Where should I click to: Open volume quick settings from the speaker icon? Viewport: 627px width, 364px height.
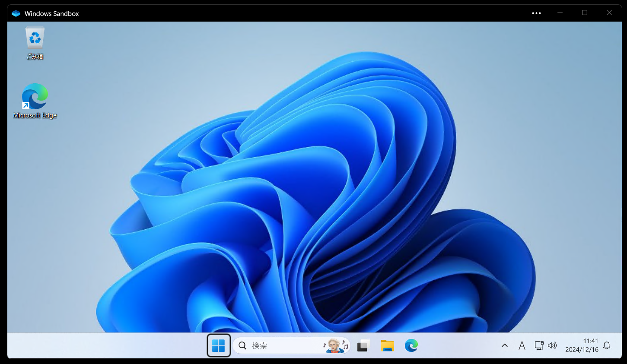click(552, 345)
